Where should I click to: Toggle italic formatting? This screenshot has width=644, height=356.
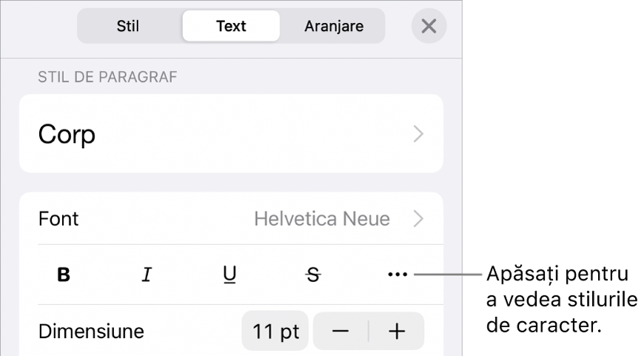point(147,275)
